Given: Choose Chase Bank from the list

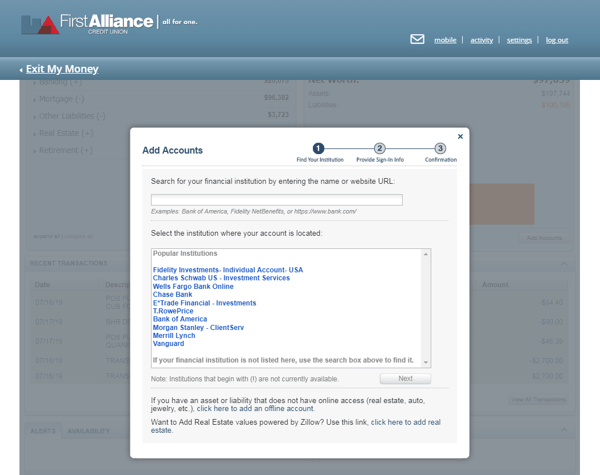Looking at the screenshot, I should (172, 294).
